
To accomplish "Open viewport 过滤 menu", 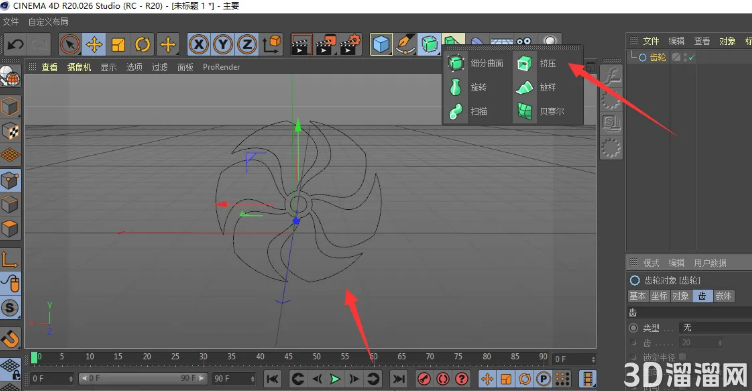I will [160, 67].
